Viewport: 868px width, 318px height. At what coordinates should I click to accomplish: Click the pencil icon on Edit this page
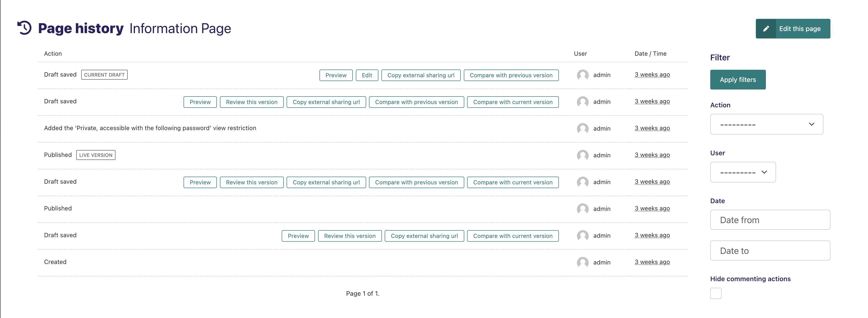point(766,29)
